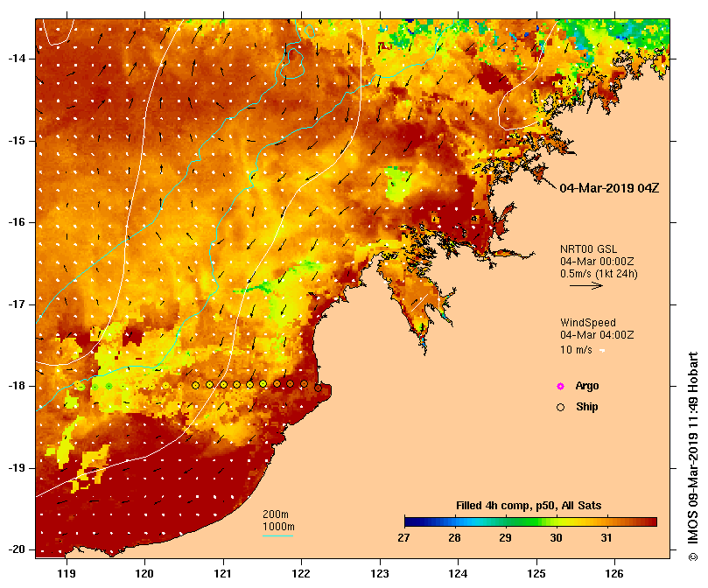Image resolution: width=708 pixels, height=588 pixels.
Task: Click longitude axis label '122'
Action: coord(301,574)
